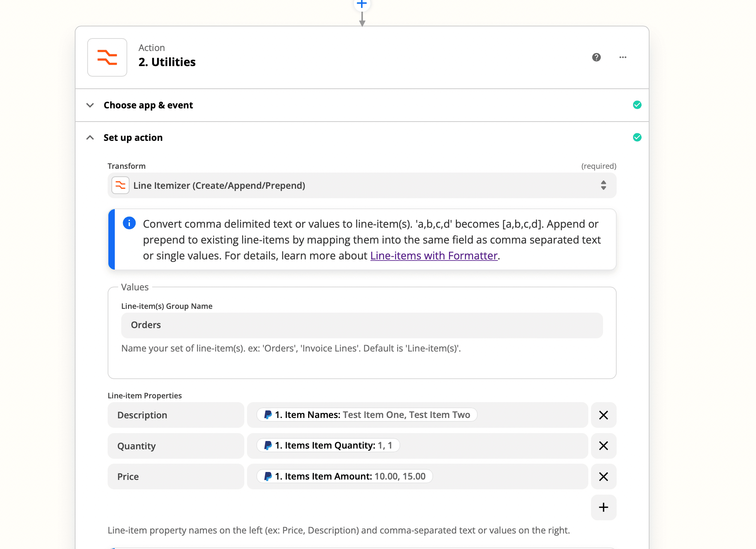Screen dimensions: 756x549
Task: Click the Transform field label
Action: coord(127,166)
